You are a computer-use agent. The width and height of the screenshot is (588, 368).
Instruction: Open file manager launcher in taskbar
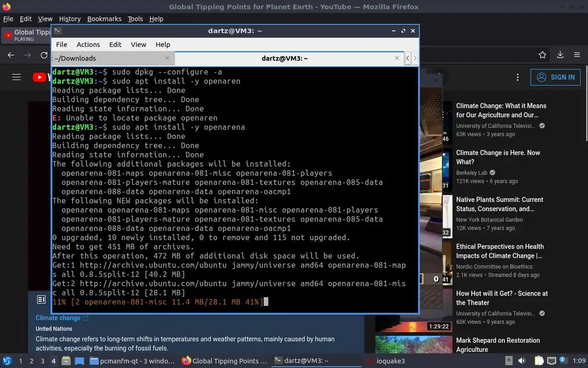coord(66,361)
